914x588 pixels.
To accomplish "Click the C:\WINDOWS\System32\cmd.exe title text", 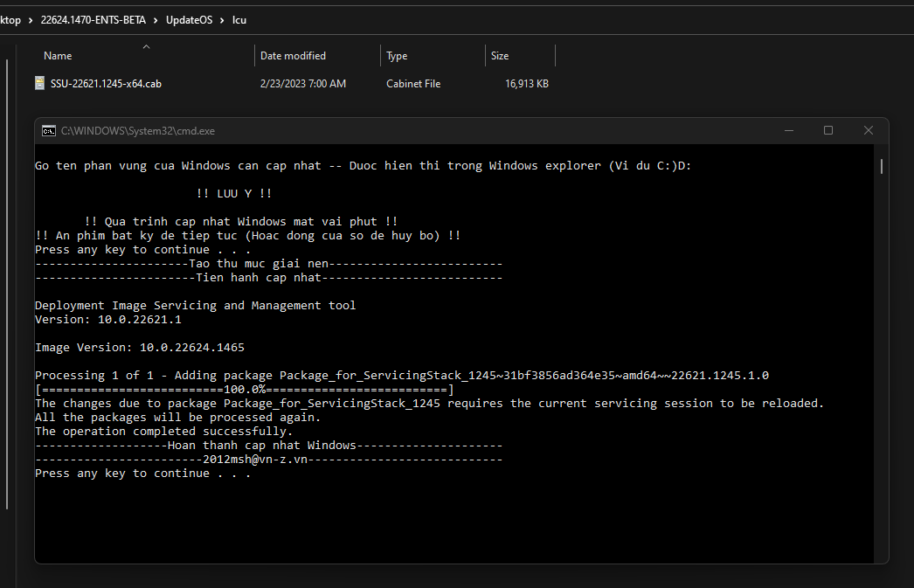I will pyautogui.click(x=137, y=131).
